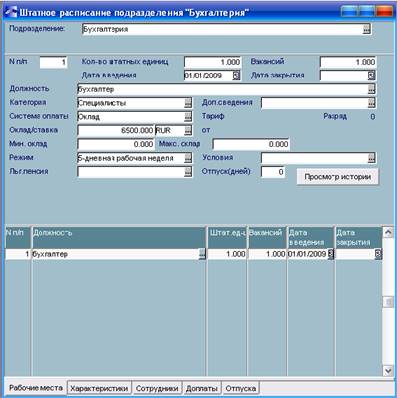Open ellipsis lookup for Доп.сведения field
This screenshot has width=397, height=398.
pyautogui.click(x=371, y=103)
